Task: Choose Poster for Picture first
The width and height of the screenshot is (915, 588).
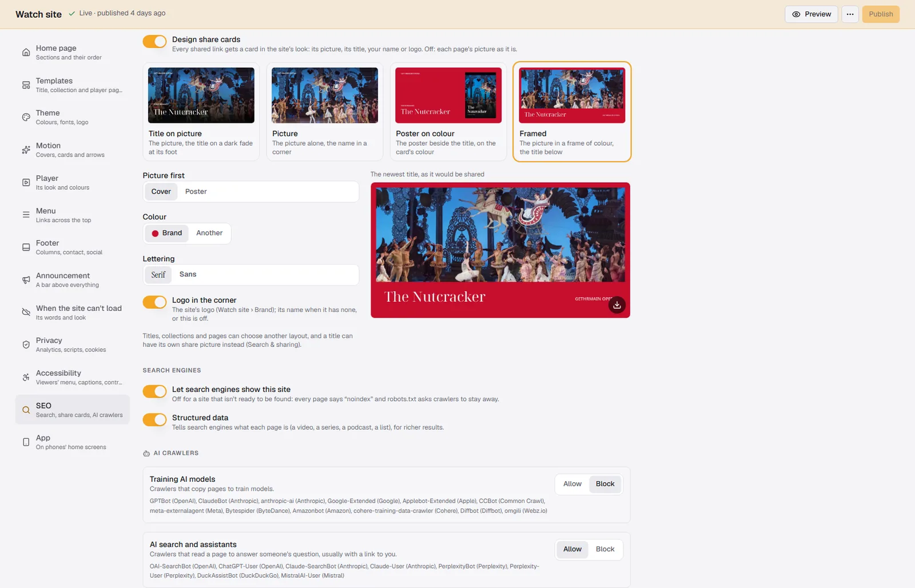Action: tap(196, 191)
